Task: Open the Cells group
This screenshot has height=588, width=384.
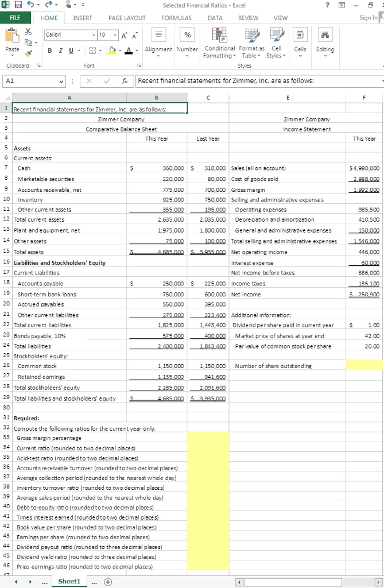Action: [300, 42]
